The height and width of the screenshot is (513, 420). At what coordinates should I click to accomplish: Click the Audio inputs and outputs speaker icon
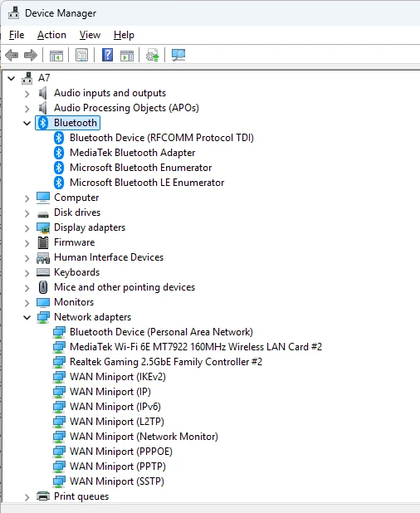click(43, 93)
